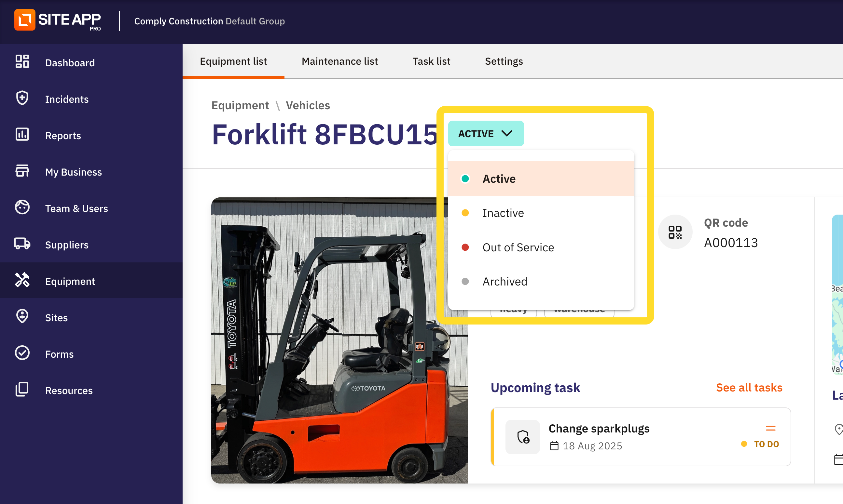843x504 pixels.
Task: Click the orange priority icon on task card
Action: pos(771,429)
